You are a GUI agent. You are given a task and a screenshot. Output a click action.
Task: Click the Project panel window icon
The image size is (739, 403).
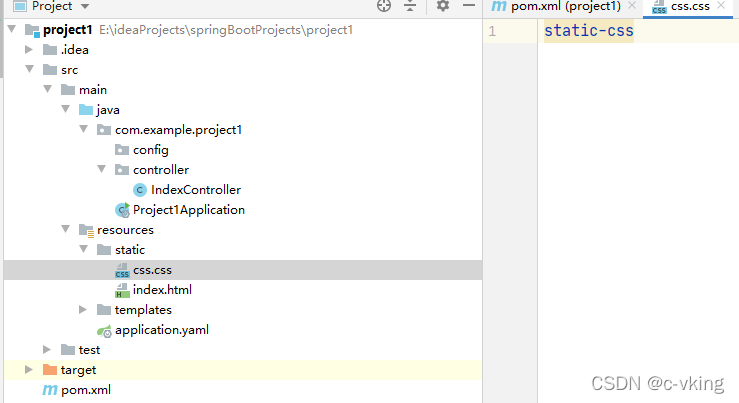pyautogui.click(x=19, y=6)
